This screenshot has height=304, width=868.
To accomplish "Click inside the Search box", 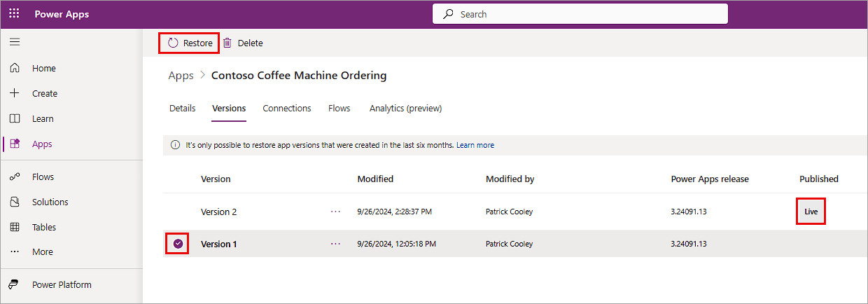I will [x=580, y=14].
